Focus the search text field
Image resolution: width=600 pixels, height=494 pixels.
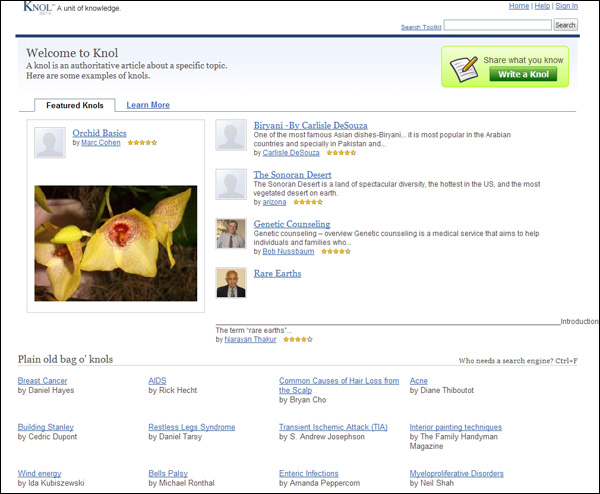pos(497,25)
